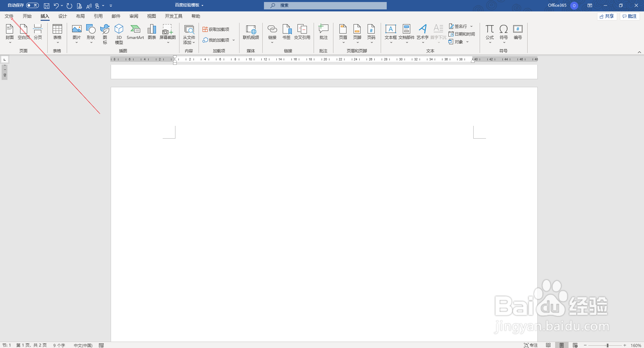Insert a cross-reference (交叉引用)
The width and height of the screenshot is (644, 348).
point(302,32)
